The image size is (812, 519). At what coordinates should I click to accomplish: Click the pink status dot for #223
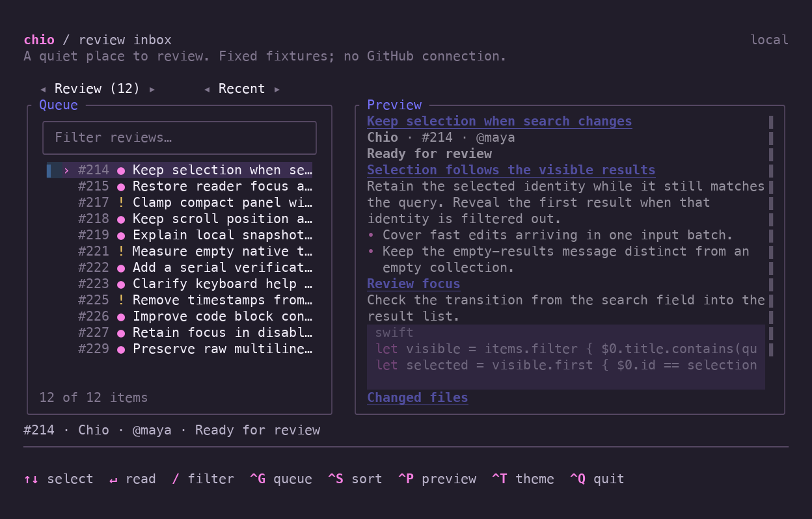coord(121,285)
